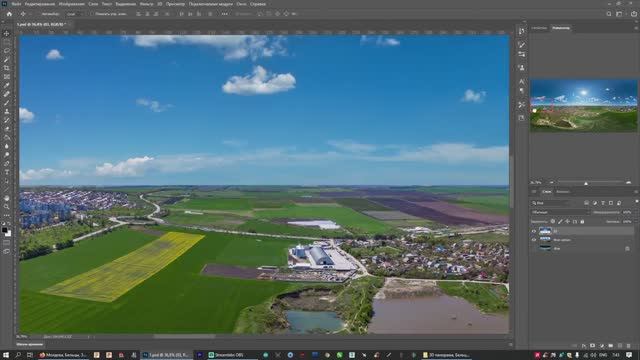640x360 pixels.
Task: Open the Фильтр menu
Action: (146, 4)
